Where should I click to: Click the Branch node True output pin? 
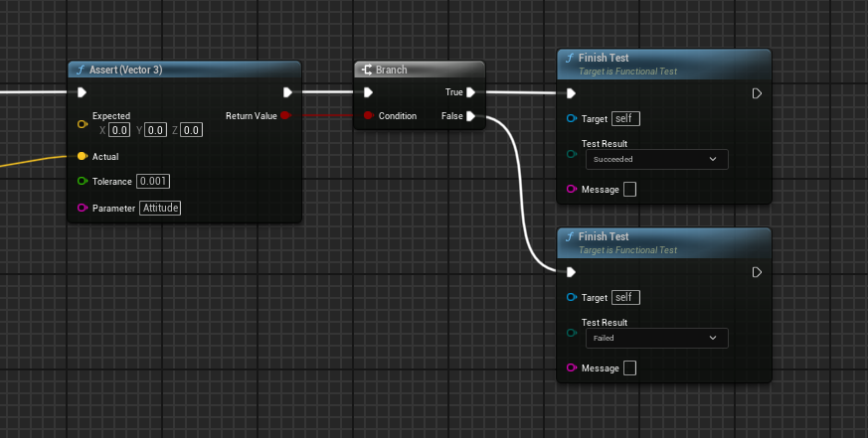pos(470,92)
